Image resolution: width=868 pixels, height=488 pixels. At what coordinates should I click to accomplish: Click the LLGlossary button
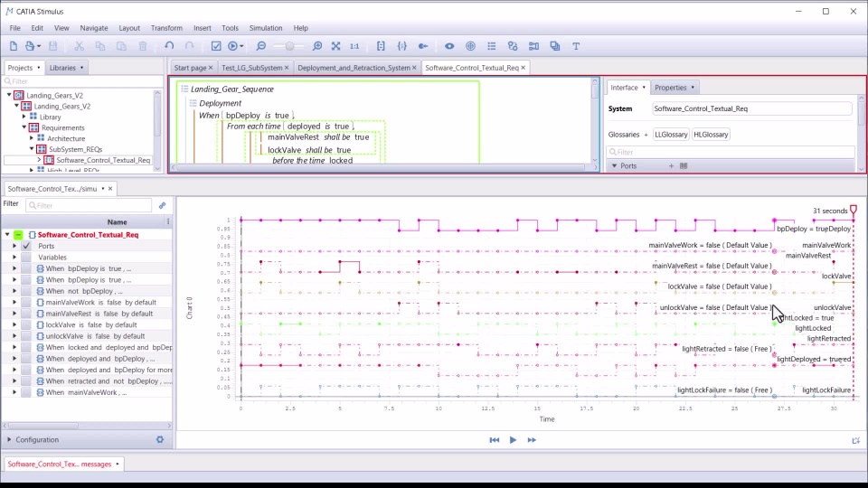click(671, 135)
